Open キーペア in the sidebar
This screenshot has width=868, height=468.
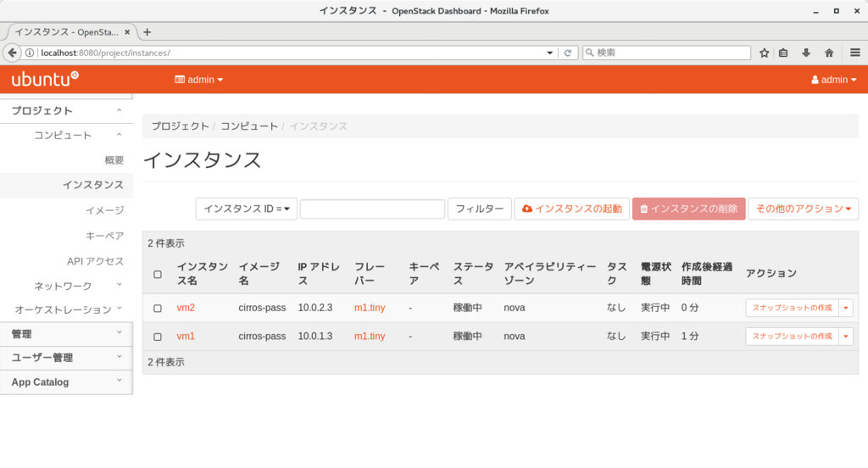(x=104, y=236)
